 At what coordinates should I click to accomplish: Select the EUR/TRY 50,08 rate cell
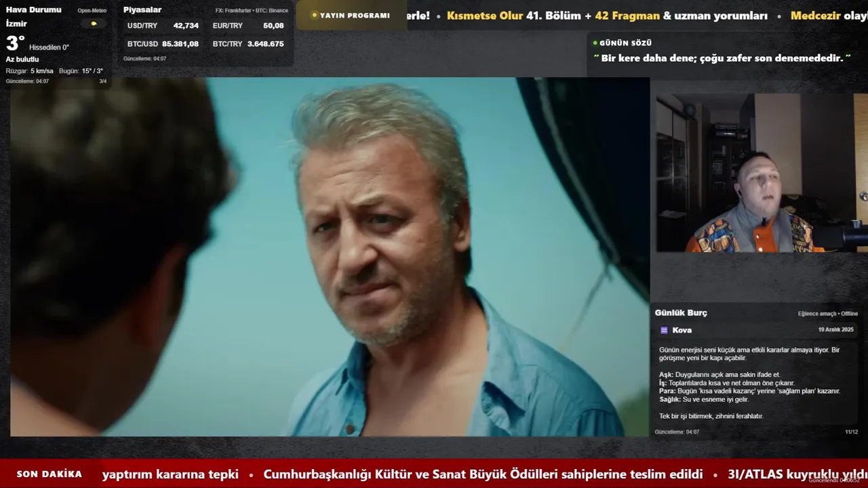click(x=248, y=25)
